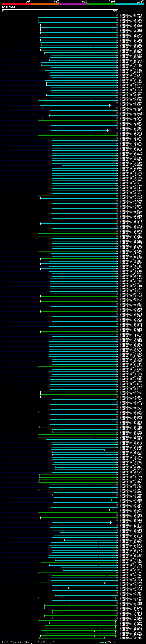146x644 pixels.
Task: Open hit UniRef100_A3LP59
Action: point(131,598)
